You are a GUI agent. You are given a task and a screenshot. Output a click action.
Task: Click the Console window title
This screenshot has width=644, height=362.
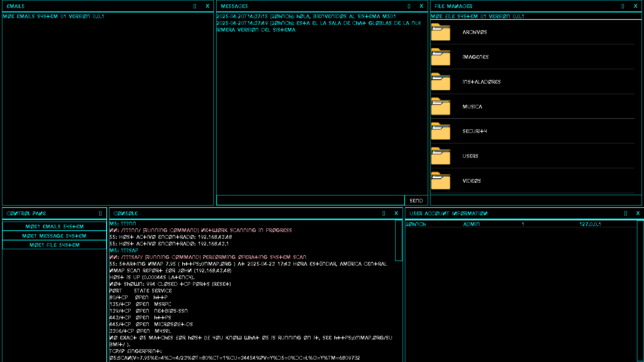click(126, 214)
